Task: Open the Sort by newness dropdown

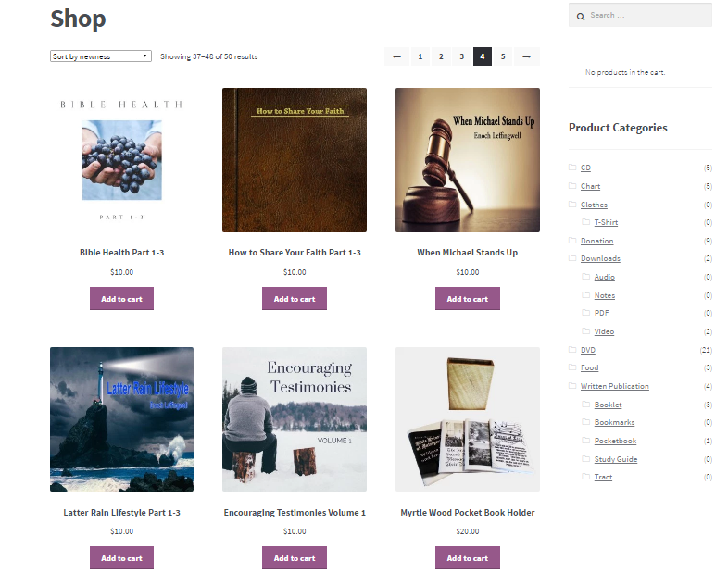Action: (101, 56)
